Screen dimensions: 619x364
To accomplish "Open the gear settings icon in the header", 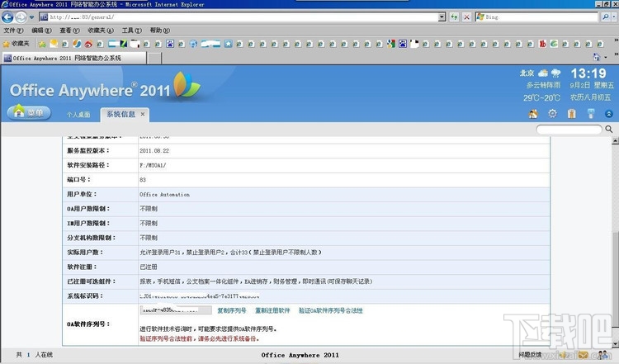I will (552, 114).
